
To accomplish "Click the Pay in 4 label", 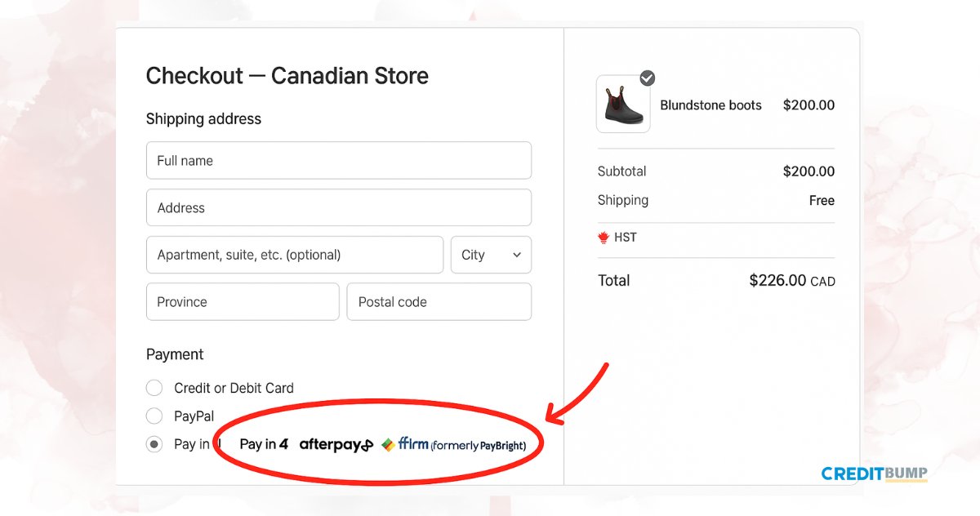I will click(x=264, y=445).
